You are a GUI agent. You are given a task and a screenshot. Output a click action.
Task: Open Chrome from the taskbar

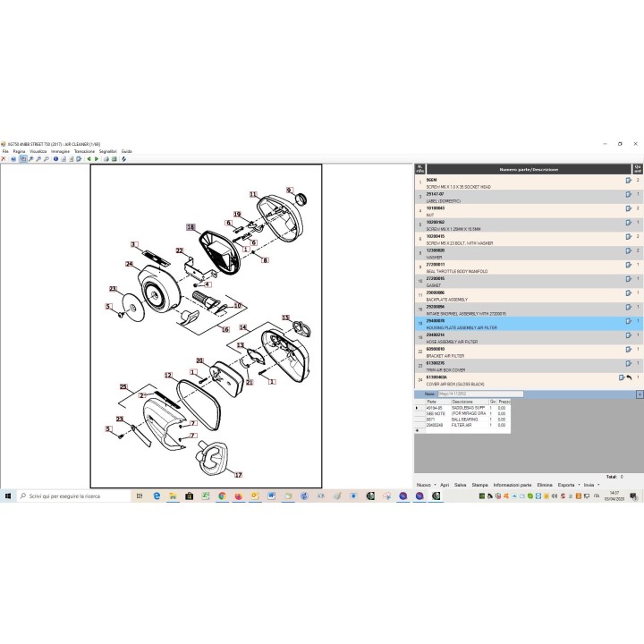click(222, 496)
